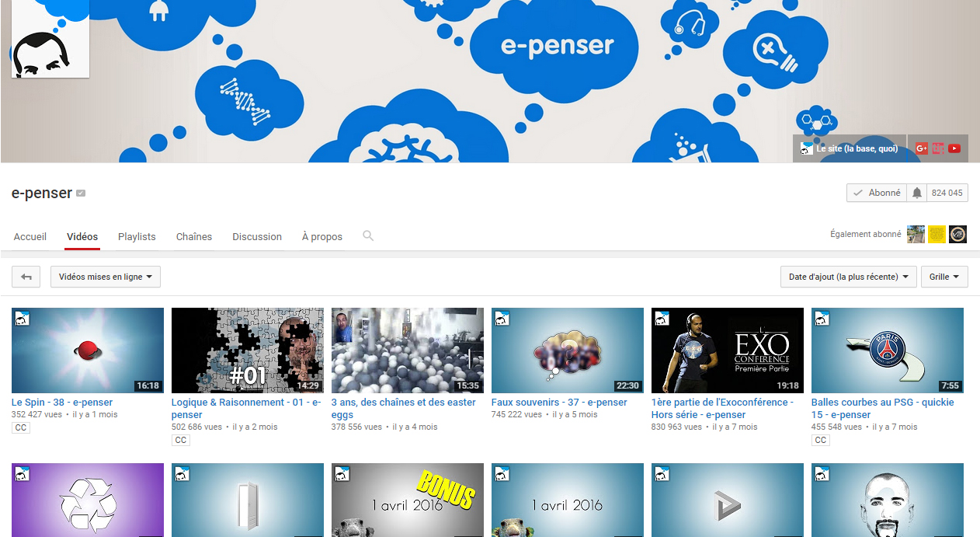The height and width of the screenshot is (537, 980).
Task: Open the Date d'ajout sort dropdown
Action: click(849, 277)
